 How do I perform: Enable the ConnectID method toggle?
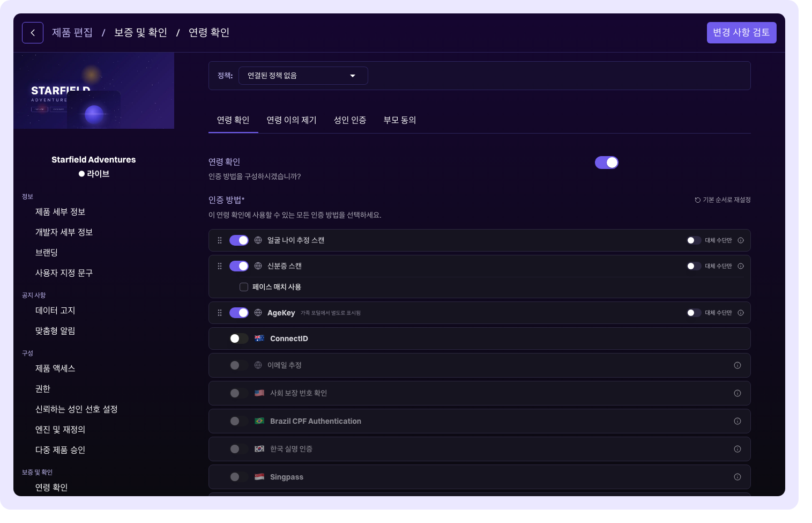[x=239, y=338]
